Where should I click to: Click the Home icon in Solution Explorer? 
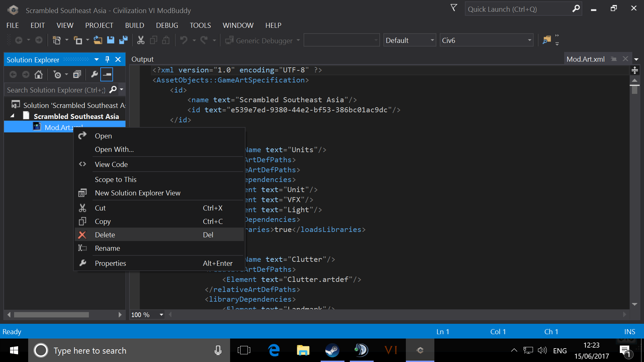[x=39, y=74]
